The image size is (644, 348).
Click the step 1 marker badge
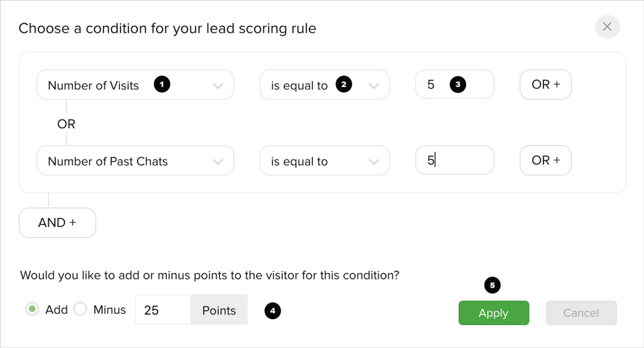point(161,85)
